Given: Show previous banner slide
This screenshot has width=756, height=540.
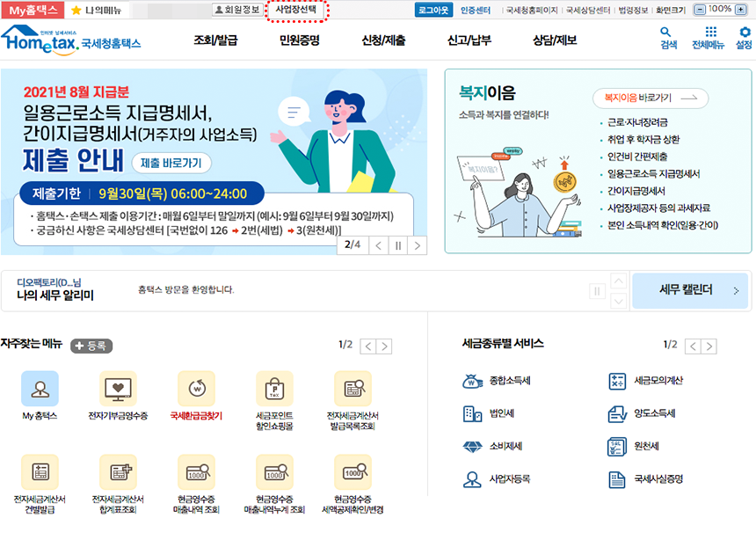Looking at the screenshot, I should (x=379, y=245).
